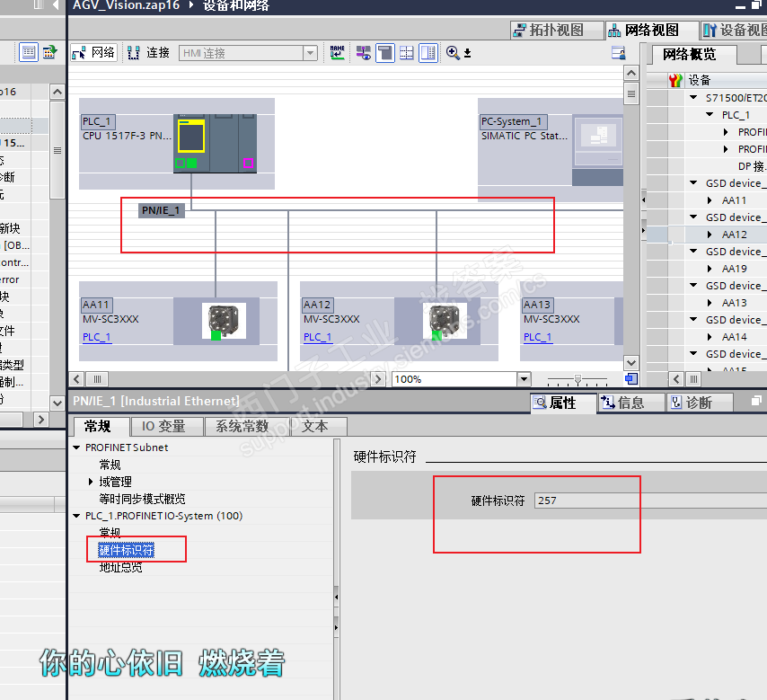Collapse the S71500/ET200 tree node
This screenshot has height=700, width=767.
click(x=693, y=97)
